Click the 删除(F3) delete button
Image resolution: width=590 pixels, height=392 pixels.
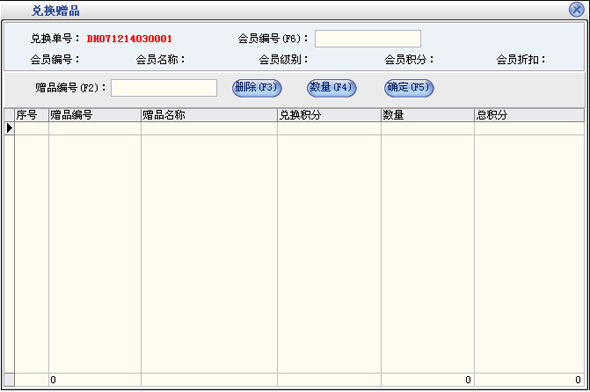(x=257, y=88)
